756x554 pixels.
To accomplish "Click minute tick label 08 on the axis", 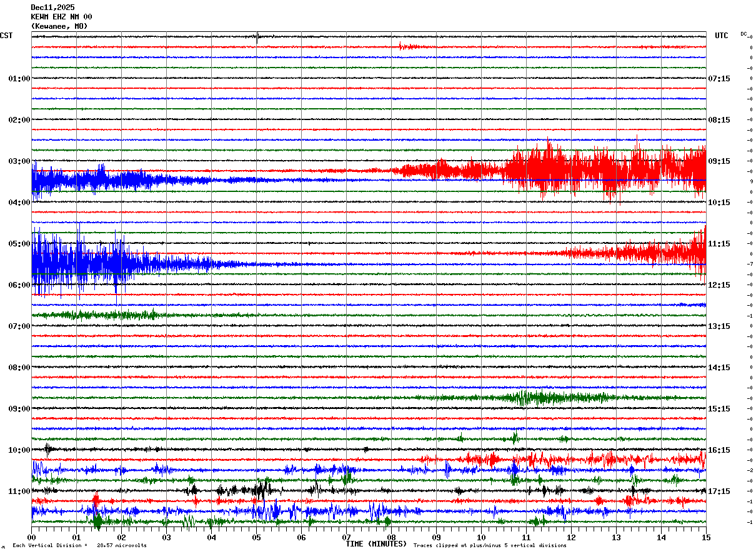I will [x=391, y=537].
